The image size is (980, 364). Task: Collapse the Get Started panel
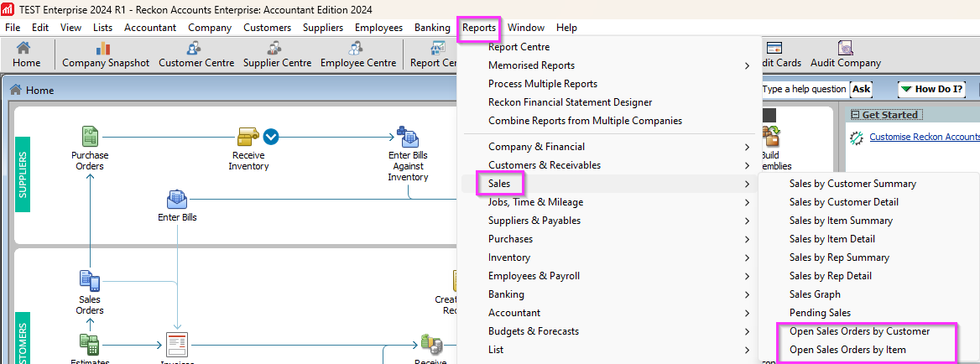pyautogui.click(x=854, y=115)
